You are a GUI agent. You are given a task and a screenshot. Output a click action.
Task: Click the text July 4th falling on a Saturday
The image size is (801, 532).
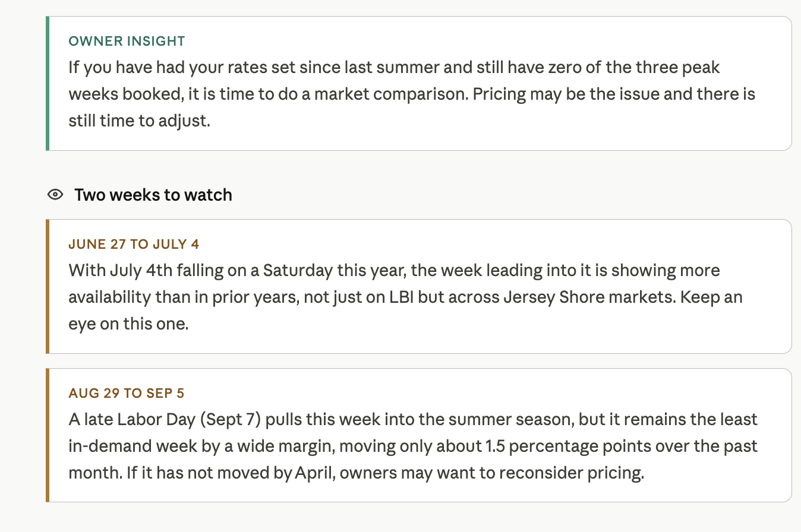point(221,271)
